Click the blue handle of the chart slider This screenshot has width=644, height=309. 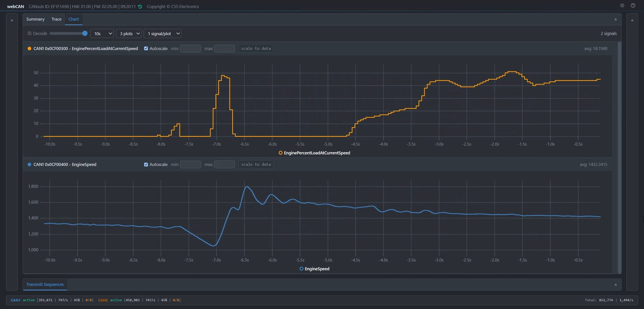(x=85, y=33)
